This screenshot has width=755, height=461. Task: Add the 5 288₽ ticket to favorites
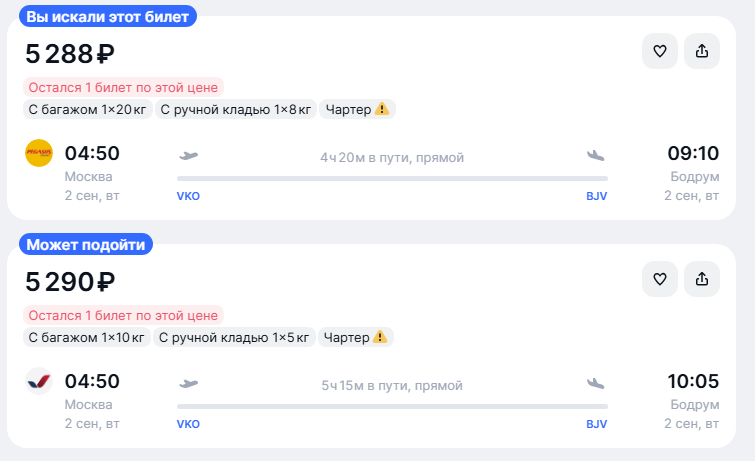coord(660,51)
